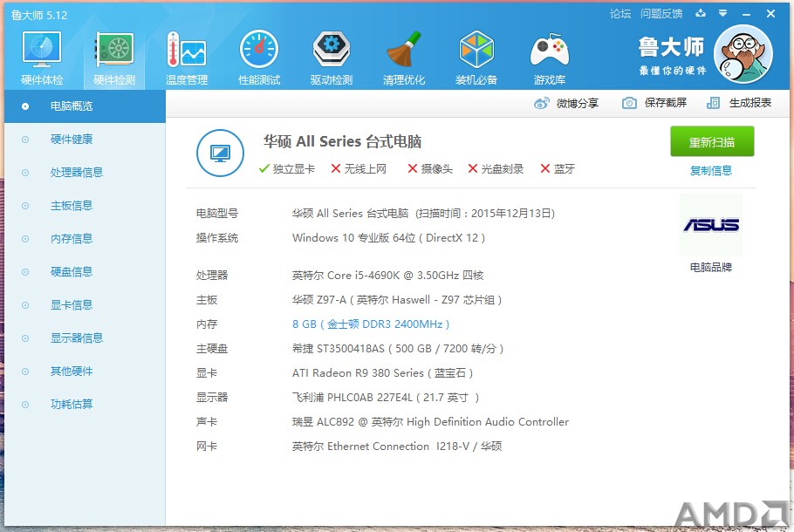Click the 希捷 ST3500418AS hard disk text
Viewport: 794px width, 532px height.
point(398,348)
